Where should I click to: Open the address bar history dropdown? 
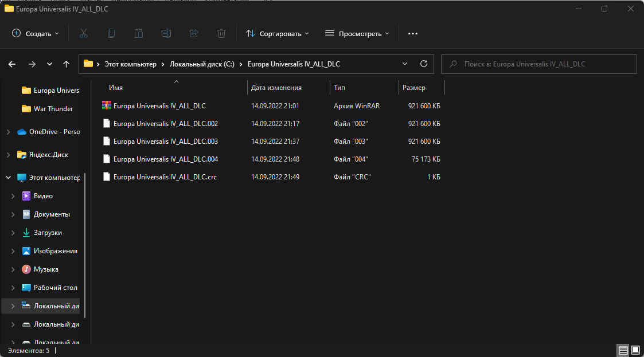(x=404, y=64)
